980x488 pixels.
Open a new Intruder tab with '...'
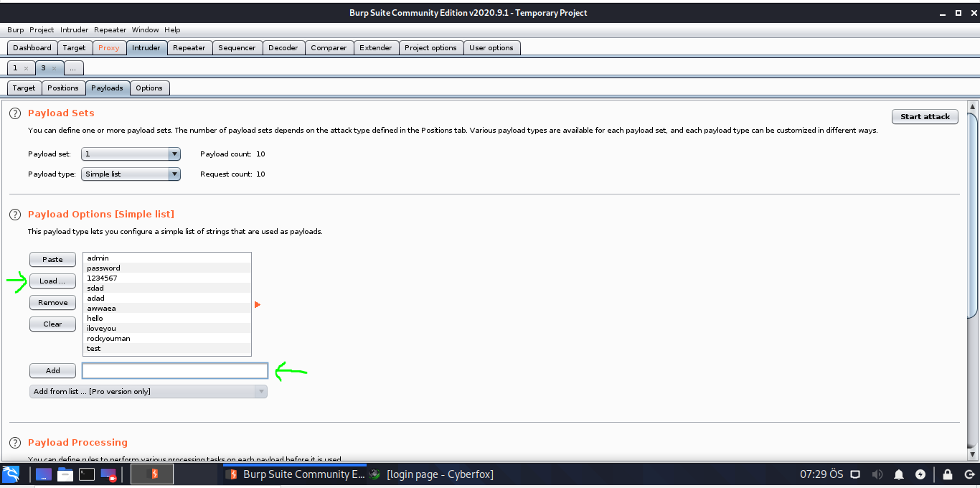[x=74, y=68]
